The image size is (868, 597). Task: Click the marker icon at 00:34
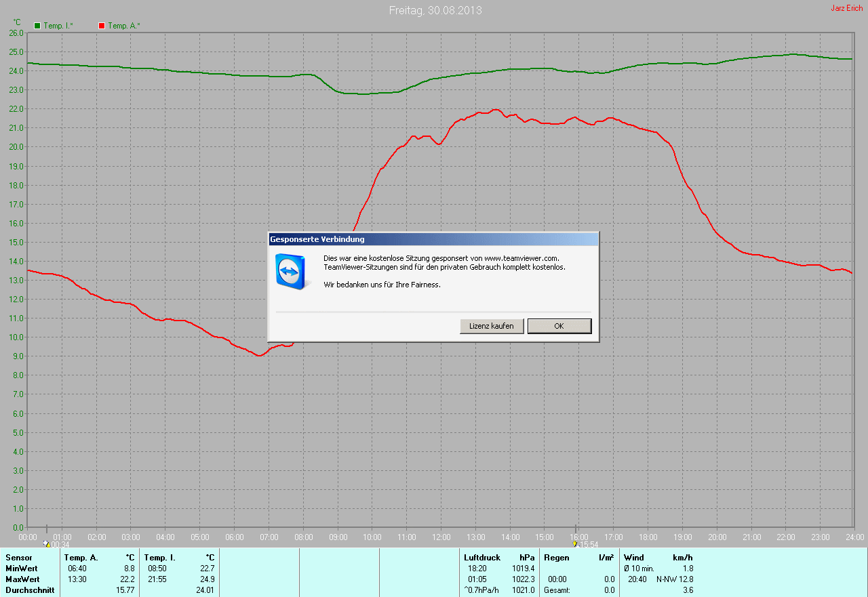click(46, 543)
